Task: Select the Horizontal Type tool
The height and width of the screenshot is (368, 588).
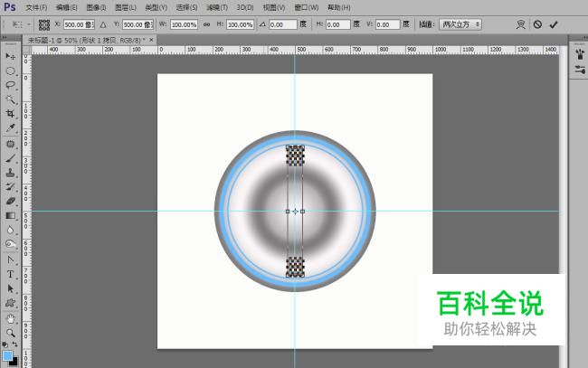Action: coord(10,274)
